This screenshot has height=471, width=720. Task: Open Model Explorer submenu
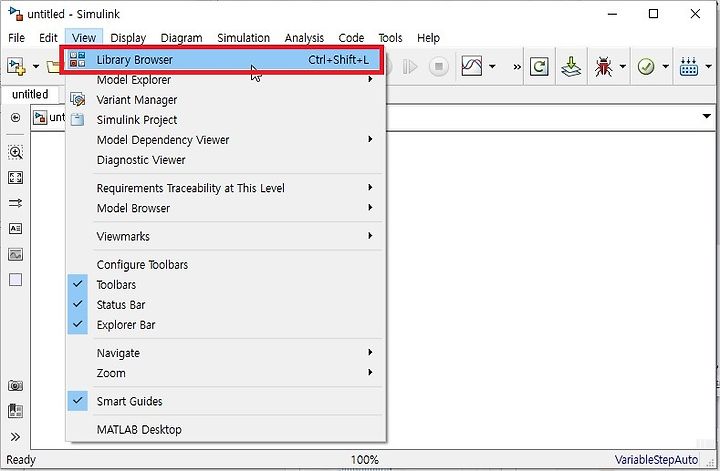pyautogui.click(x=226, y=80)
